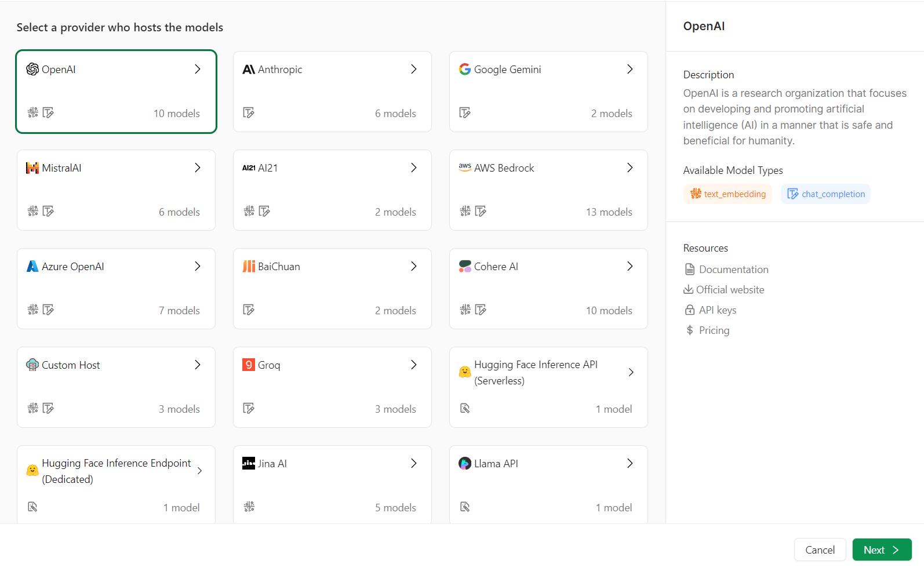Click the Cohere AI logo icon
This screenshot has width=924, height=571.
coord(465,266)
